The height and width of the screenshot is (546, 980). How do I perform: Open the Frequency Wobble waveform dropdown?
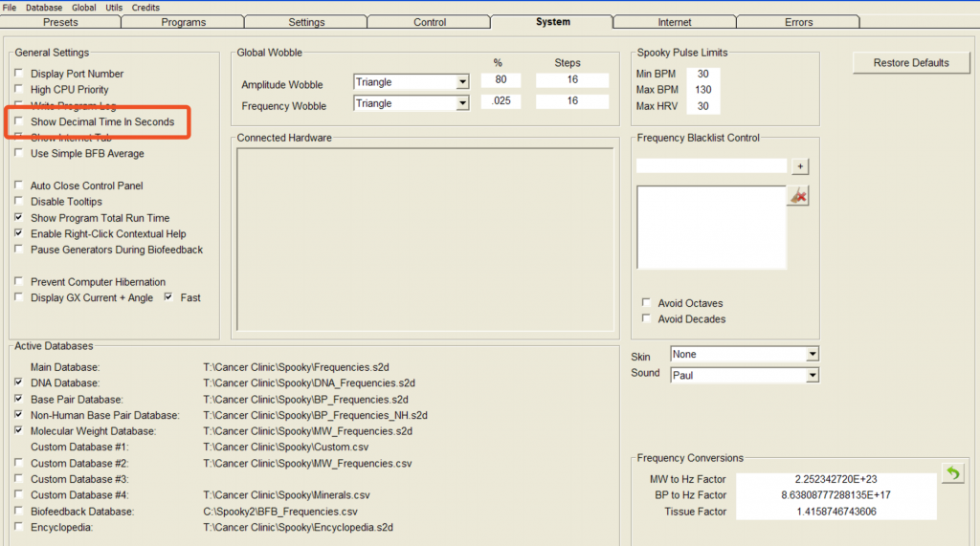(462, 103)
